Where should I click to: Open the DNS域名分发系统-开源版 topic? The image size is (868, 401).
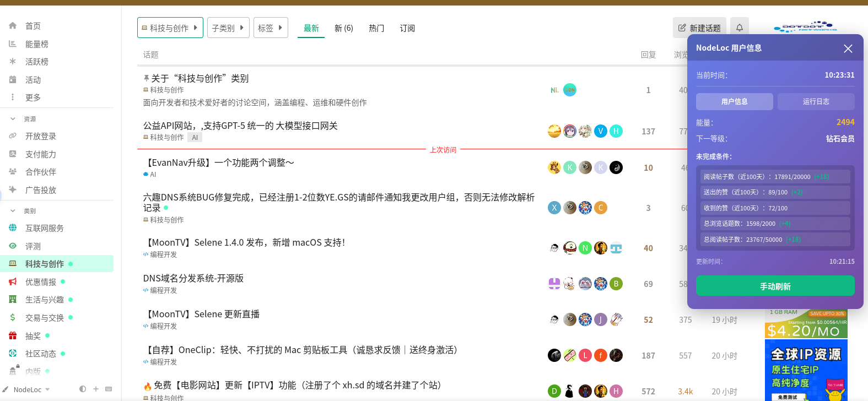coord(193,278)
